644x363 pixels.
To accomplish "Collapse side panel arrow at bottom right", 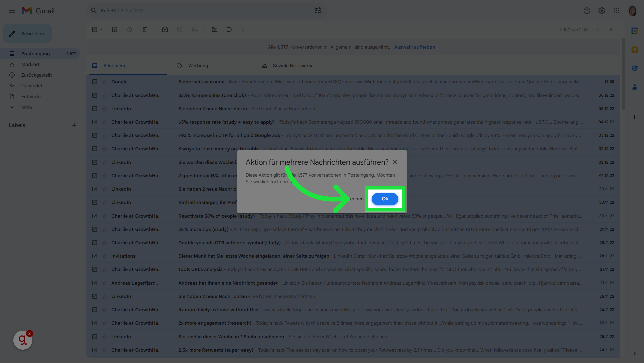I will 634,353.
